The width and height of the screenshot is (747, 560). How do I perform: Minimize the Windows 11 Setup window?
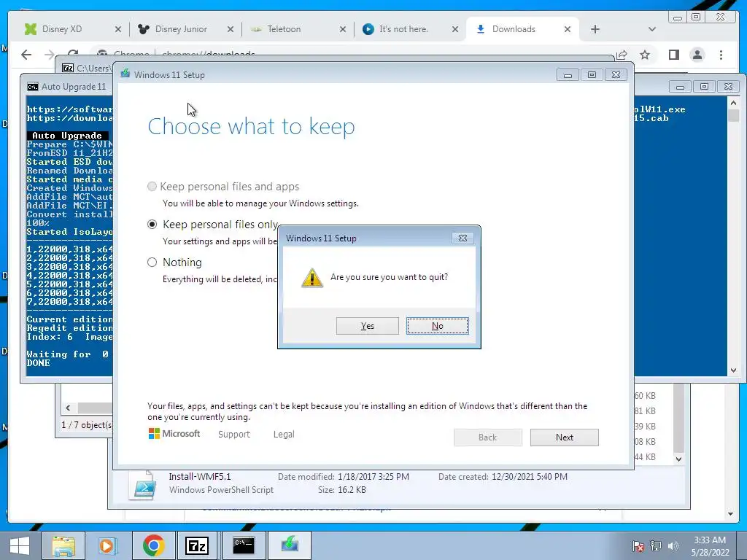pos(568,75)
